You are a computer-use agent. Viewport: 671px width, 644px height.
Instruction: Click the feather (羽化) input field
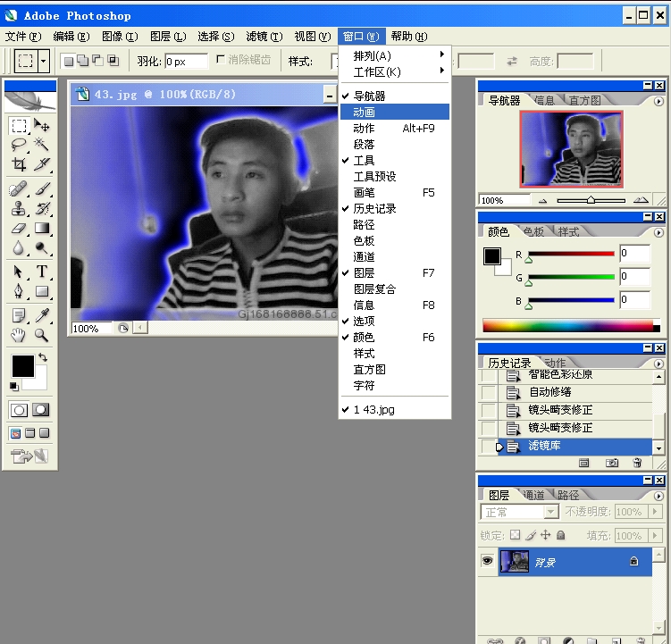pyautogui.click(x=186, y=62)
